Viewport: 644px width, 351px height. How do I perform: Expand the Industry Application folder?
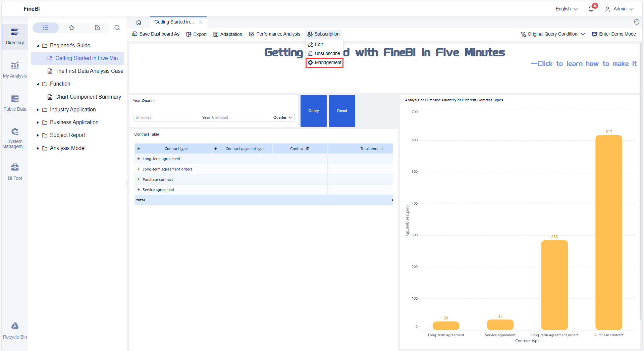click(x=38, y=110)
